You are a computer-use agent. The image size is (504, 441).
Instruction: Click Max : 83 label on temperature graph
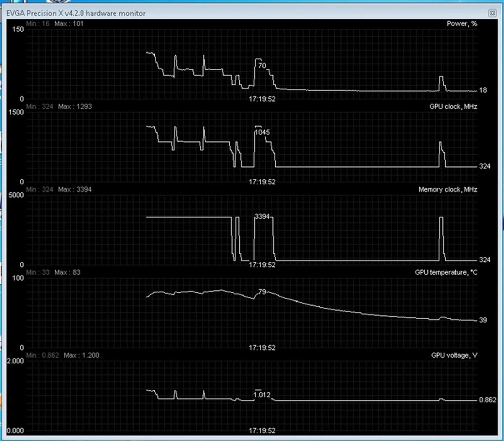click(67, 272)
